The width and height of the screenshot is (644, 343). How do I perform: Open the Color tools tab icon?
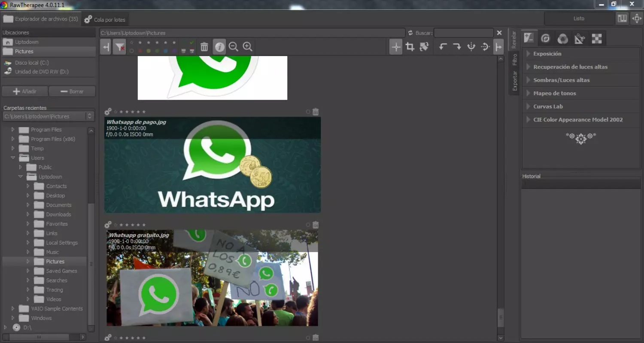click(562, 39)
